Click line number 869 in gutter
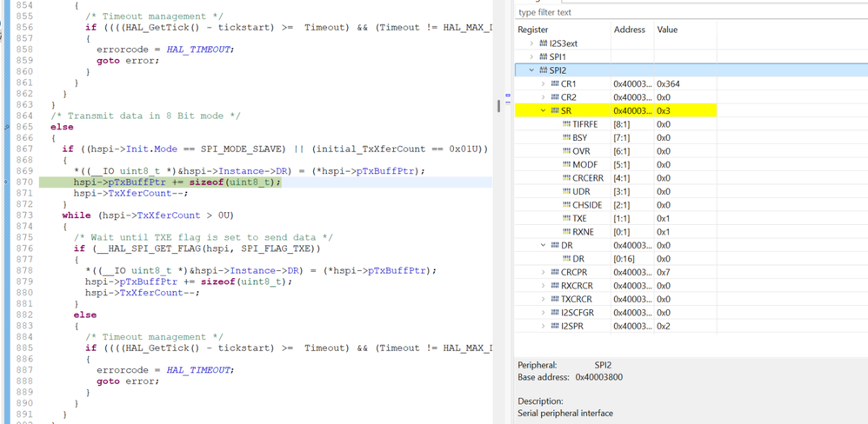 click(24, 171)
